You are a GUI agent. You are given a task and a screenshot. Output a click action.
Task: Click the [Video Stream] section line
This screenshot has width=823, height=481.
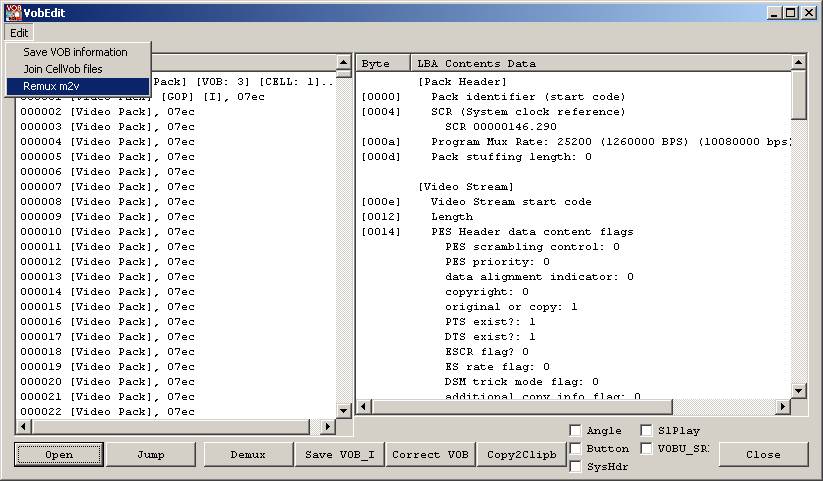coord(466,187)
